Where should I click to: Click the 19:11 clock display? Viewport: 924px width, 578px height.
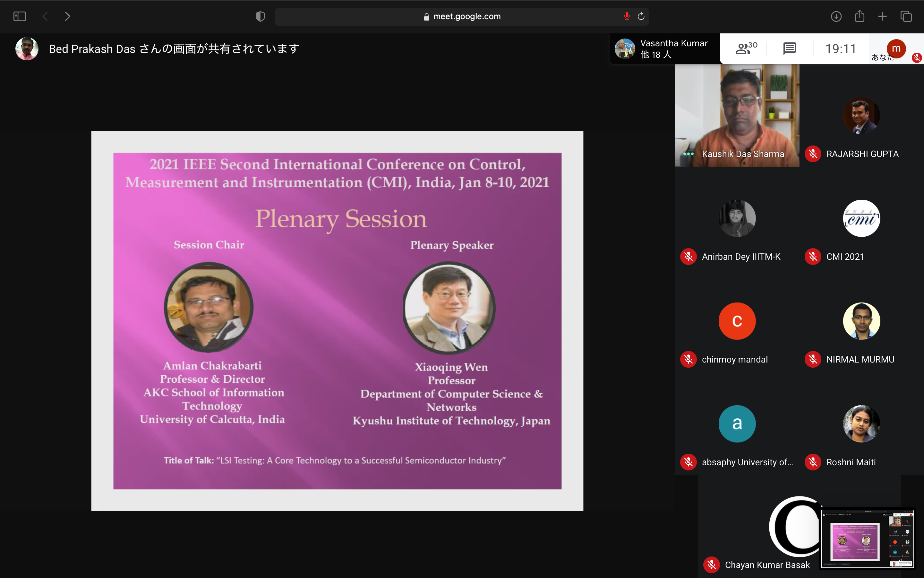click(840, 49)
